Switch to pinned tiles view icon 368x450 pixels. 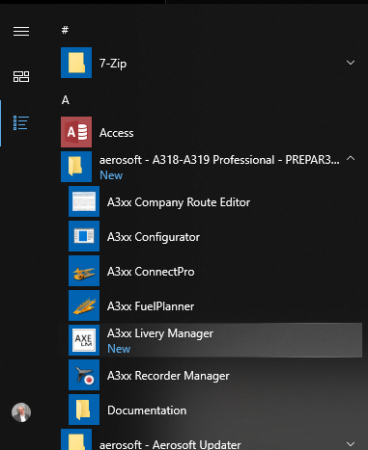coord(21,76)
